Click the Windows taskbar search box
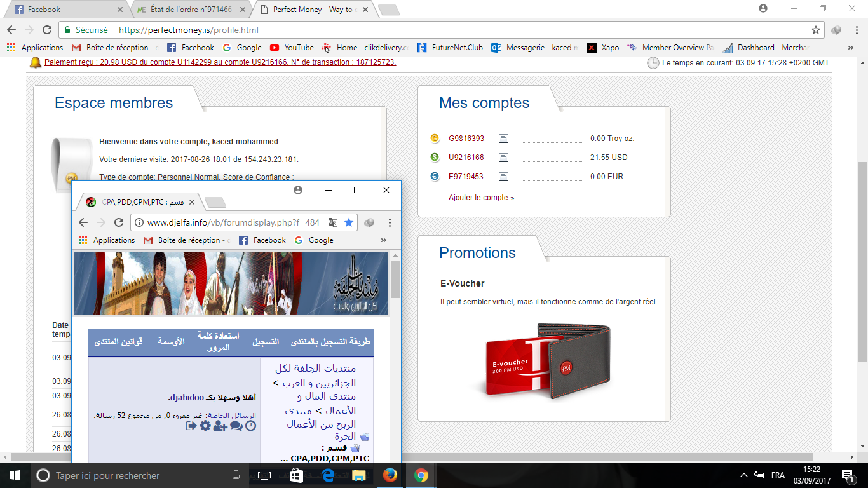 (x=139, y=475)
